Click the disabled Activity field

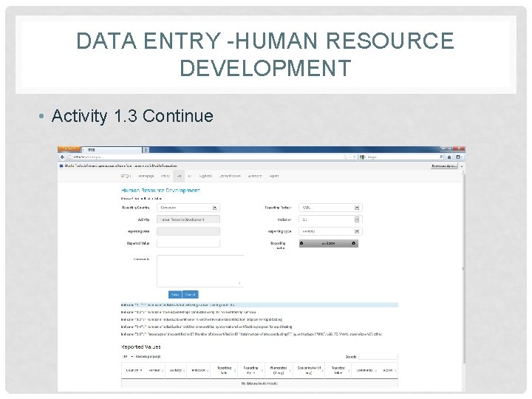click(188, 219)
